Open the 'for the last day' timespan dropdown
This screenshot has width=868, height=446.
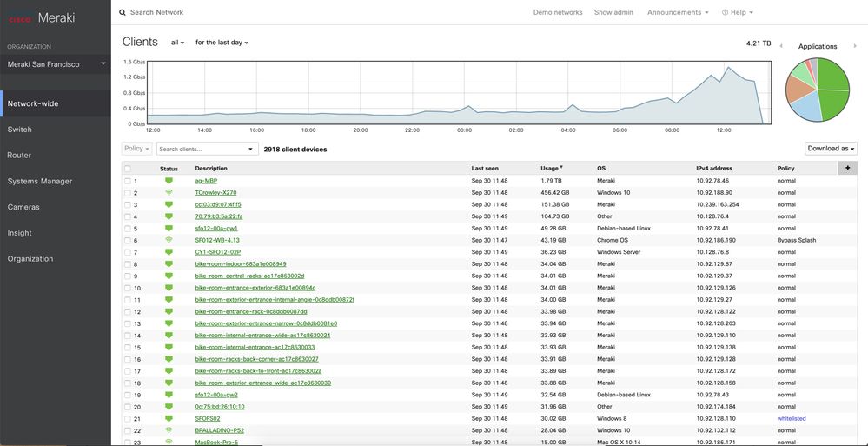click(222, 43)
